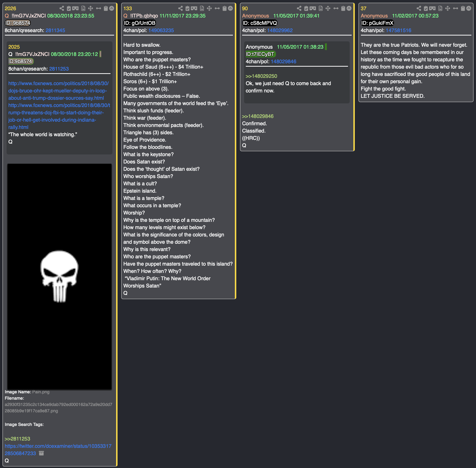476x468 pixels.
Task: Click the circled A icon on post 2026
Action: point(112,8)
